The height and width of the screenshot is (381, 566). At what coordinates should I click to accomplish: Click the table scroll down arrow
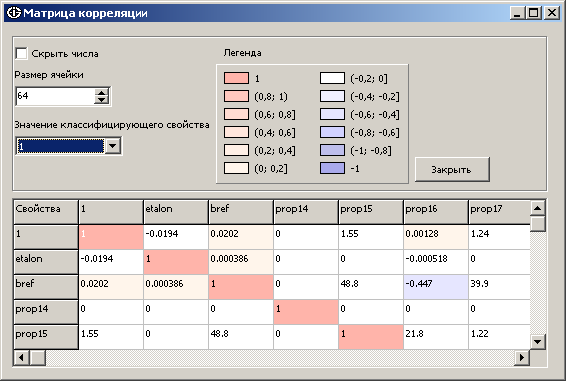click(x=537, y=341)
